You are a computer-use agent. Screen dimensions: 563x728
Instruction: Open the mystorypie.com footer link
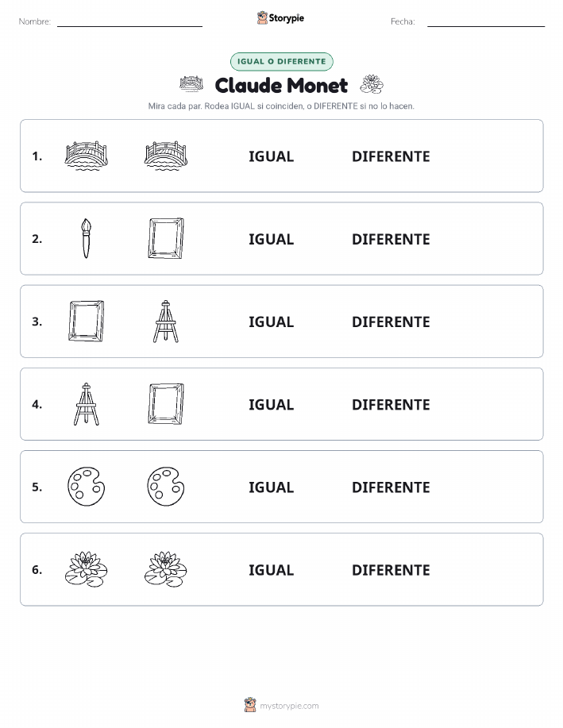point(281,705)
